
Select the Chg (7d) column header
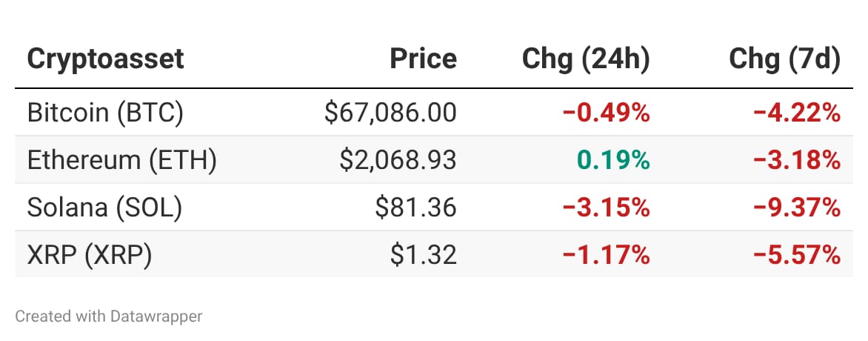(x=785, y=59)
